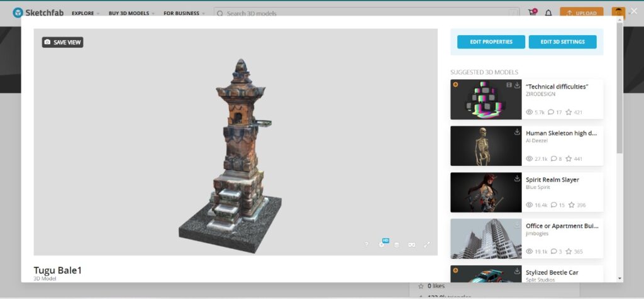This screenshot has width=644, height=299.
Task: Open the Spirit Realm Slayer thumbnail
Action: click(486, 192)
